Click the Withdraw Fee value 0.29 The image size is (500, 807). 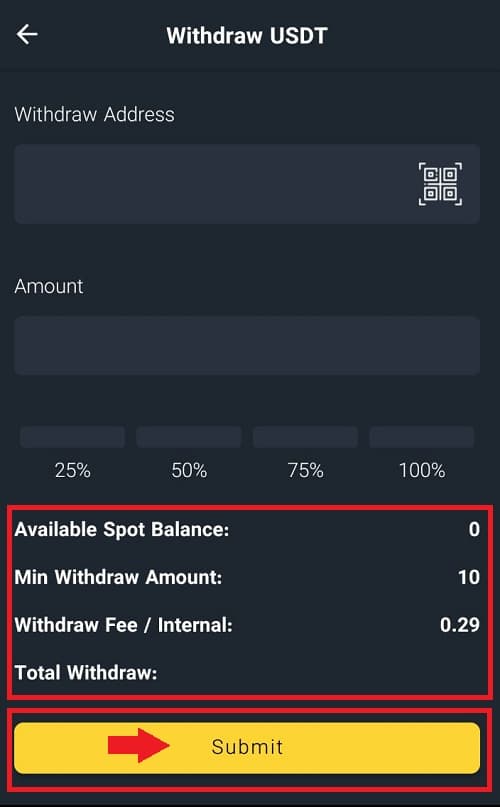tap(460, 625)
